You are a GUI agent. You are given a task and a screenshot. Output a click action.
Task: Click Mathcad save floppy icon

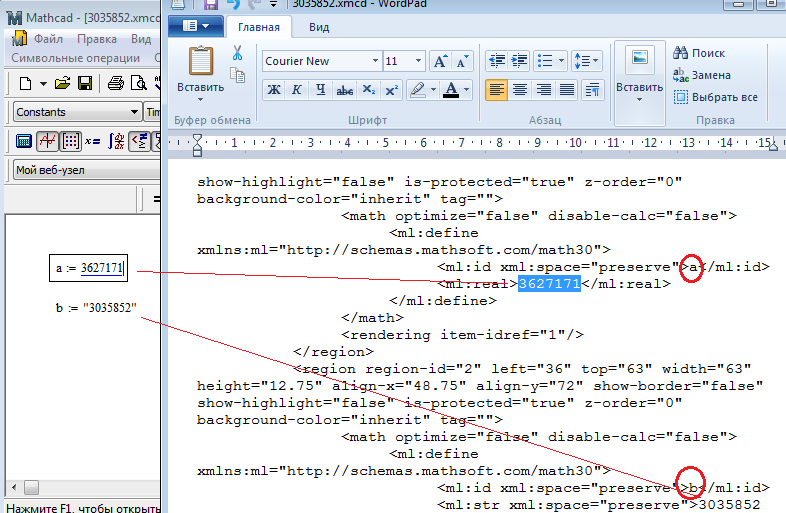[85, 83]
